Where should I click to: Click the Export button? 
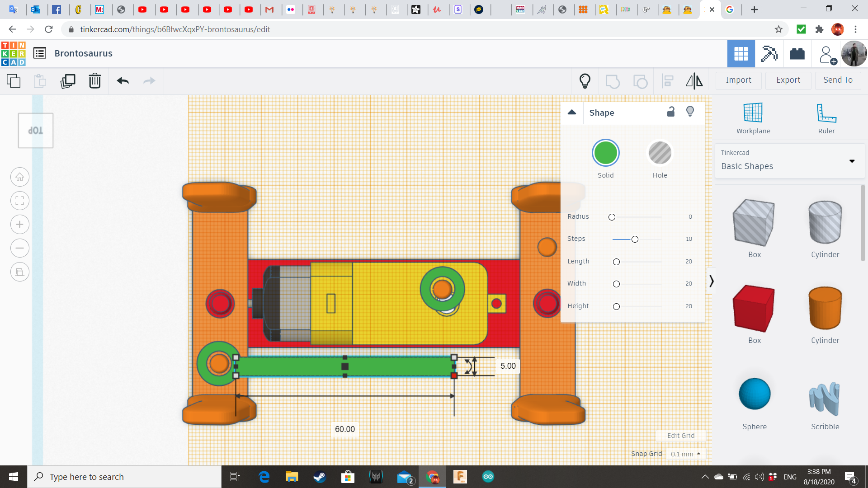(788, 80)
